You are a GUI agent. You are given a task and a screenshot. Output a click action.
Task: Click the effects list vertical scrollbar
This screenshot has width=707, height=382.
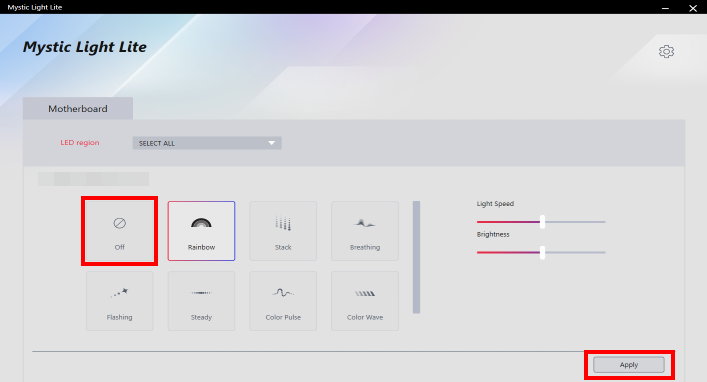coord(416,257)
